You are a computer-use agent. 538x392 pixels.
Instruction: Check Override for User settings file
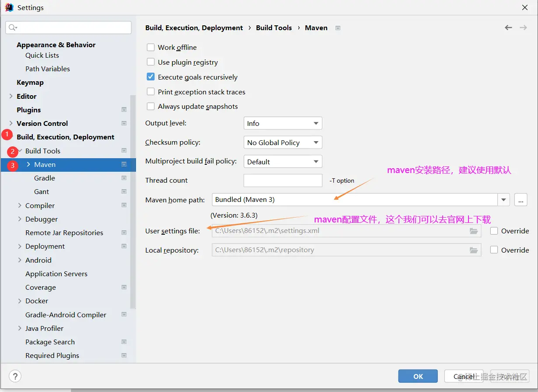[494, 231]
